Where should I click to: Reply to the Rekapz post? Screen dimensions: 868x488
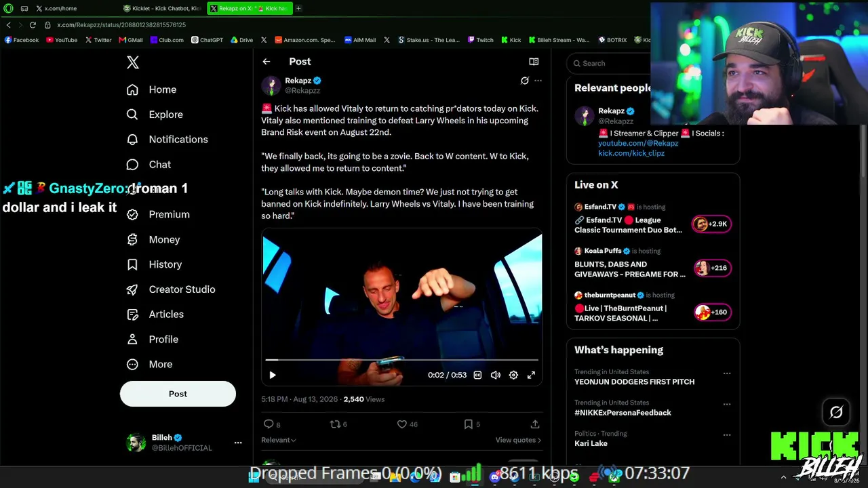(269, 424)
